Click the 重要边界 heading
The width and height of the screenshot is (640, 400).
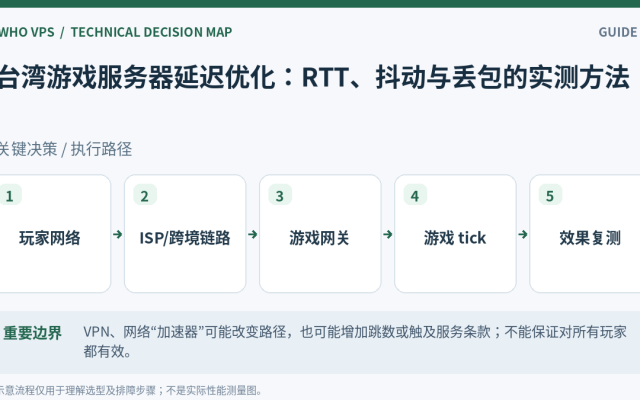(x=32, y=333)
